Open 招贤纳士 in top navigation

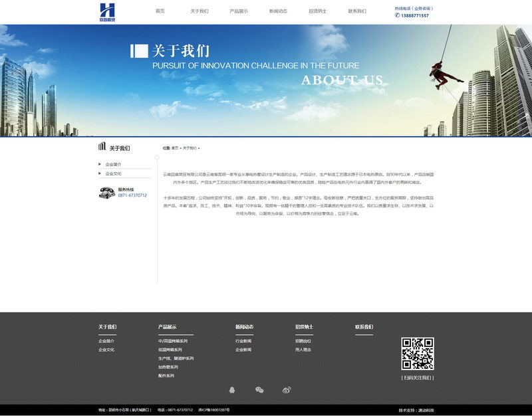[318, 11]
